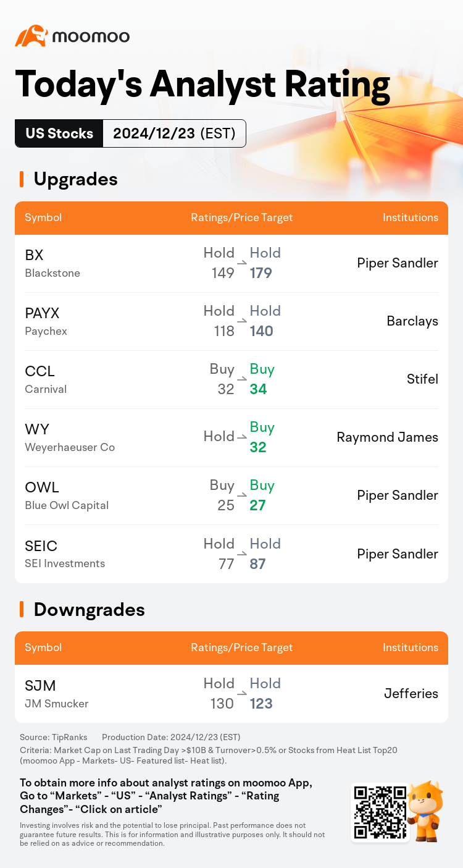463x868 pixels.
Task: Click the Raymond James institution name
Action: [387, 437]
